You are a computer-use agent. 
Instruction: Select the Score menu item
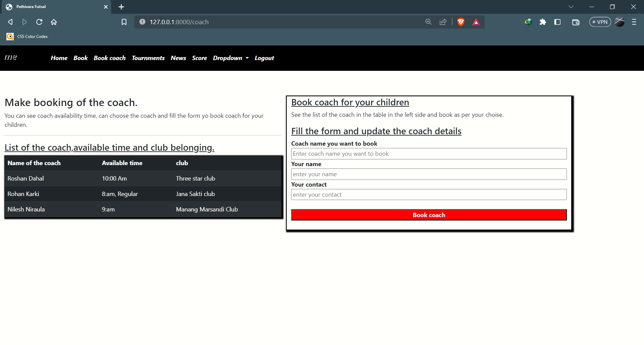199,58
